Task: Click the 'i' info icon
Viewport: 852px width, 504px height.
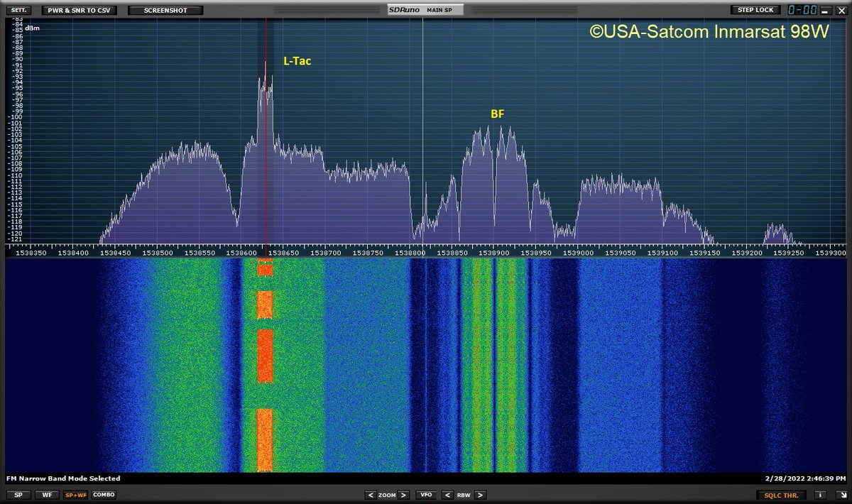Action: pyautogui.click(x=821, y=495)
